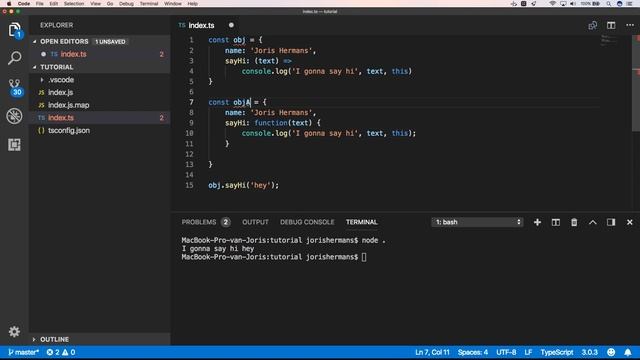Open the Manage gear in activity bar

pos(14,331)
